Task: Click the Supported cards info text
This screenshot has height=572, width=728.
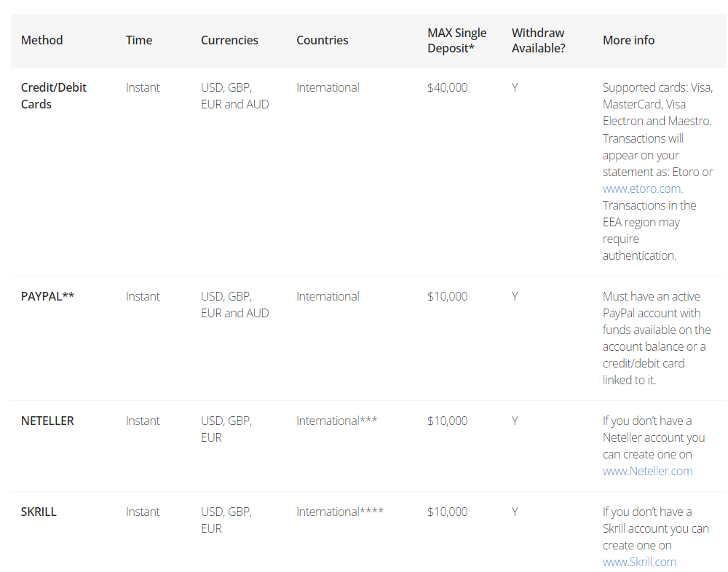Action: point(657,105)
